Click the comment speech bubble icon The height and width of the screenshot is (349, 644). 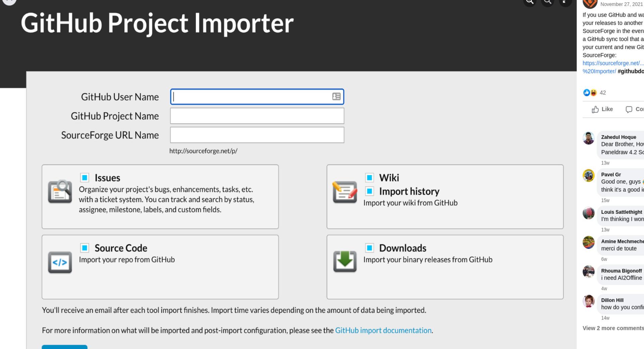(x=629, y=109)
